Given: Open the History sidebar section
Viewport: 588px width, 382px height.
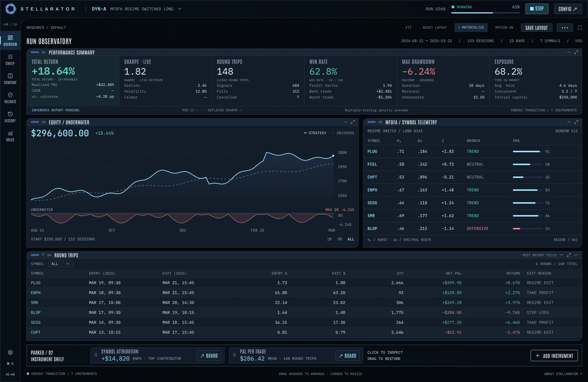Looking at the screenshot, I should [10, 117].
